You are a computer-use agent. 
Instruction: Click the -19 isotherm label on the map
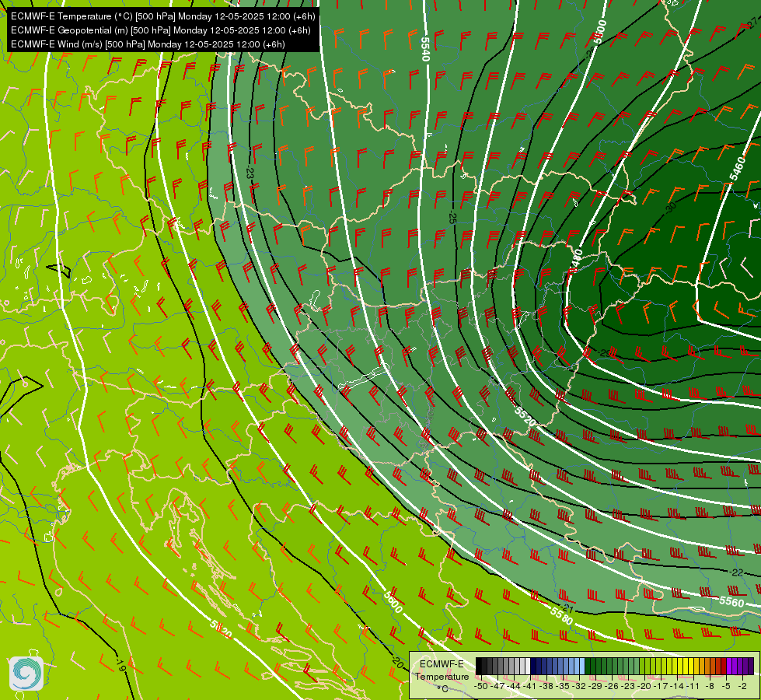click(120, 666)
